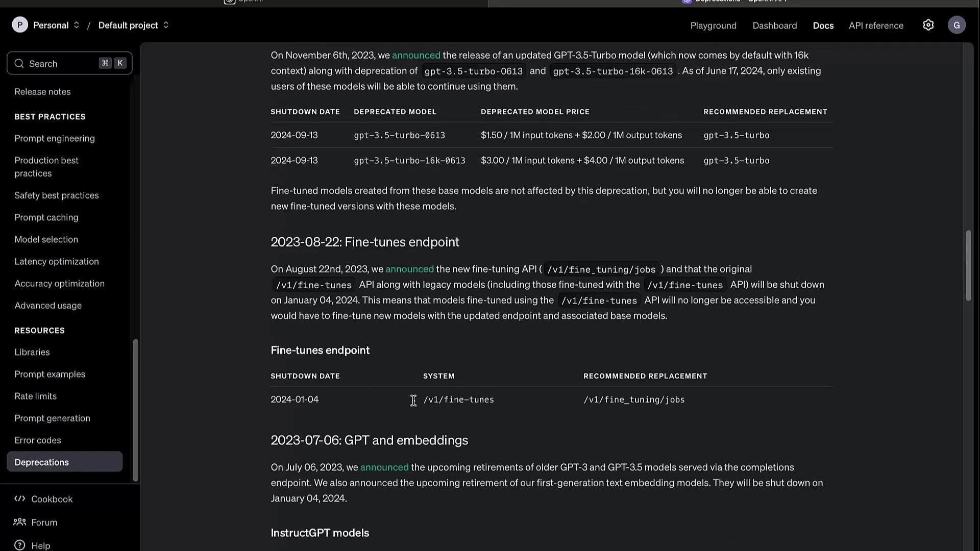Open announced link in July 06 paragraph
This screenshot has width=980, height=551.
(384, 467)
